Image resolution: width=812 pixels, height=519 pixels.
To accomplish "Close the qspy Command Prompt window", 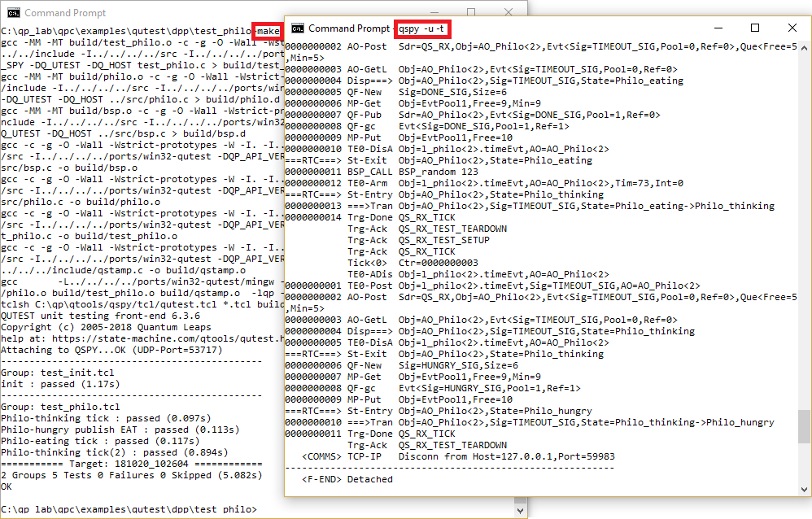I will point(792,28).
